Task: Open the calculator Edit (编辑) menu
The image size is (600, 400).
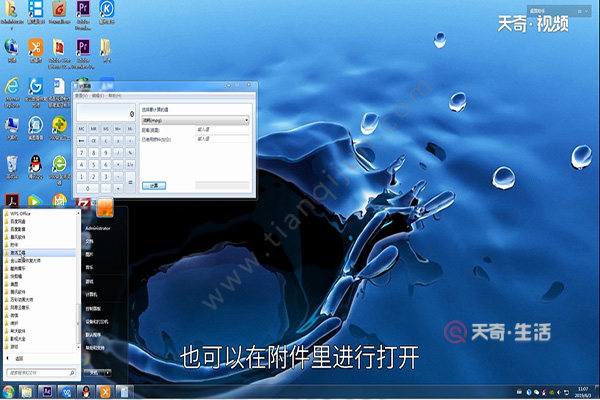Action: click(x=98, y=96)
